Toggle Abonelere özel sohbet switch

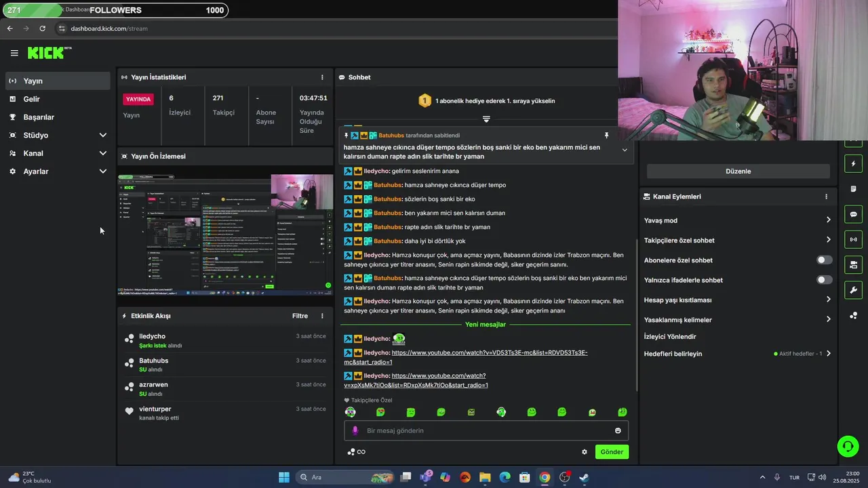[x=824, y=260]
